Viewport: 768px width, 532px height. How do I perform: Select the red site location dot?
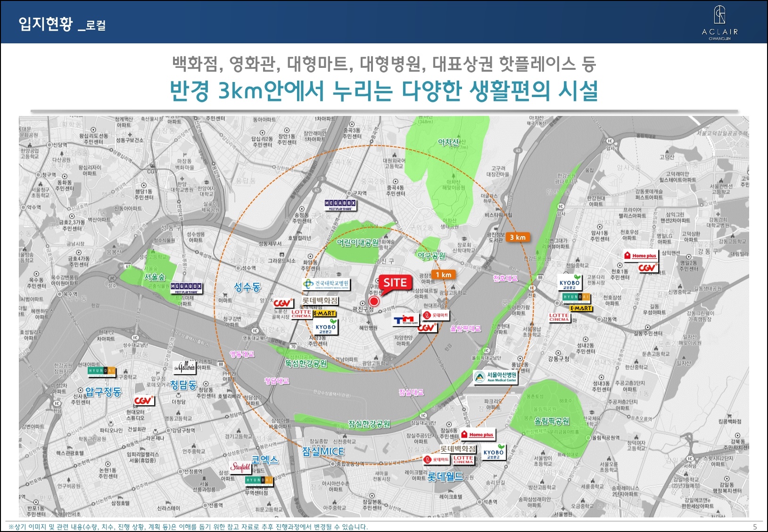point(374,301)
